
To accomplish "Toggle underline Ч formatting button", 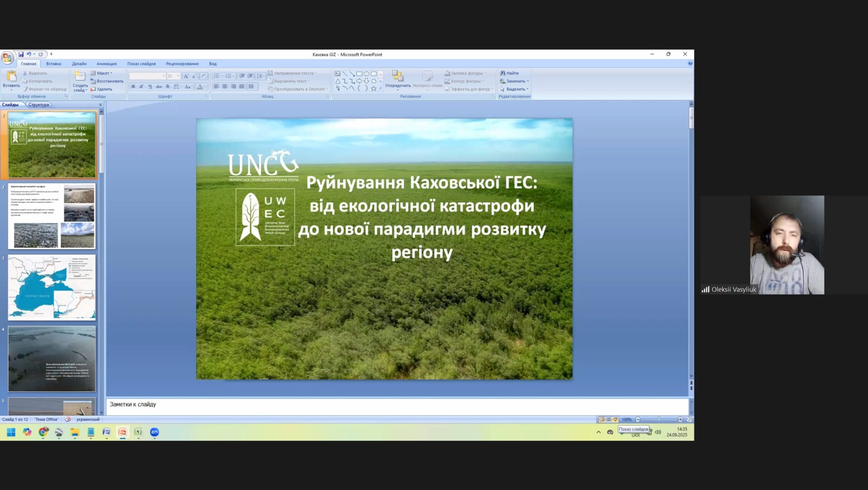I will (150, 87).
